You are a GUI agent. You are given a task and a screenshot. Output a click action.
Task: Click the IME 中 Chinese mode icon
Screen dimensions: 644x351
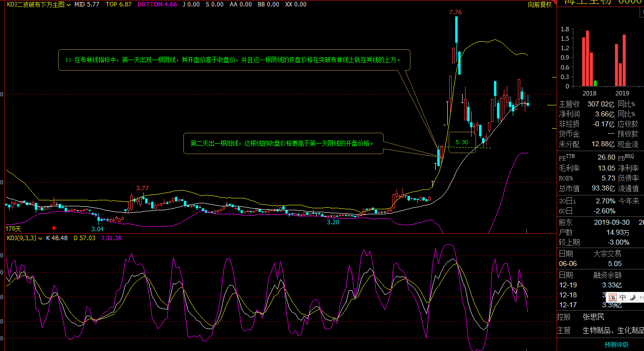point(623,297)
